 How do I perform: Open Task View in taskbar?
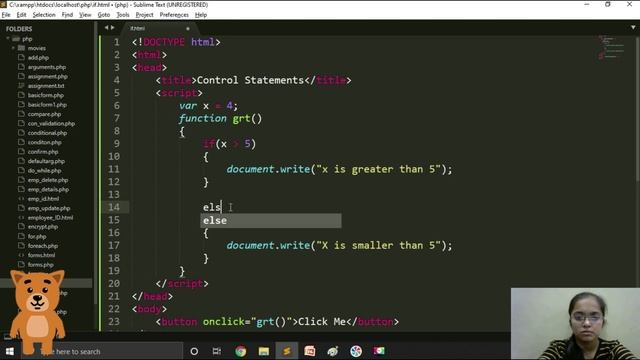pyautogui.click(x=217, y=351)
